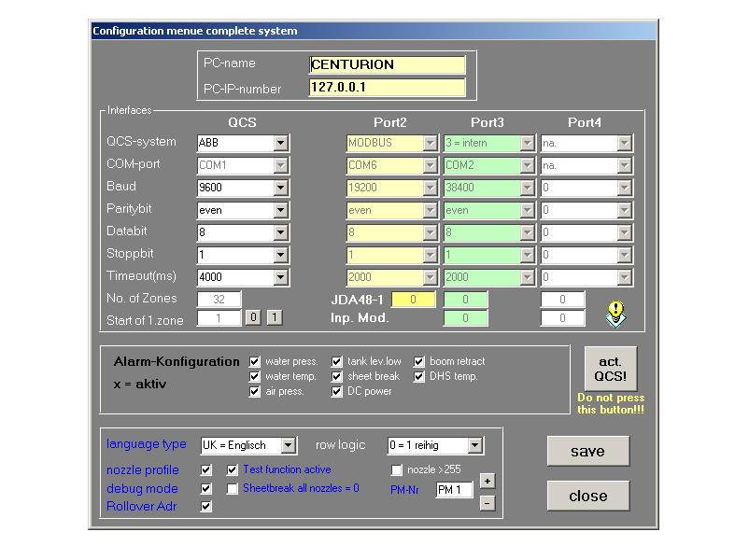Select the yellow JDA48-1 value field

point(413,300)
